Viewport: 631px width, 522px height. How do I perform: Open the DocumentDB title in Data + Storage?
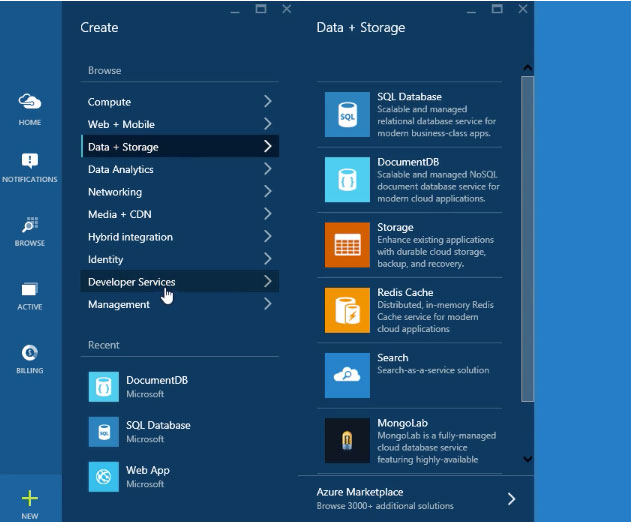coord(408,162)
